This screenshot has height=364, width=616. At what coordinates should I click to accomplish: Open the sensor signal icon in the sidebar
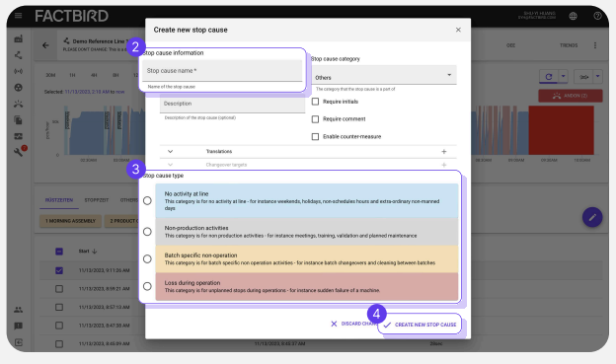pos(18,71)
